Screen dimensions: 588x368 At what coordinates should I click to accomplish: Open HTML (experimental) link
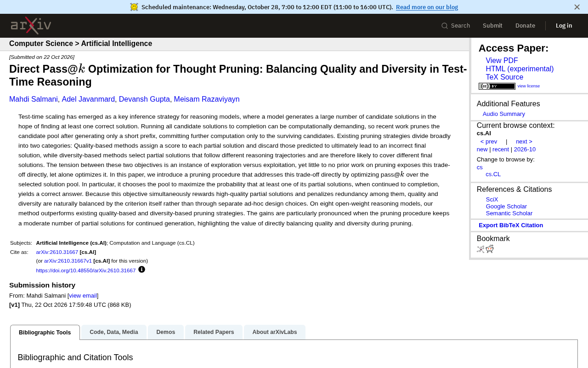[520, 69]
